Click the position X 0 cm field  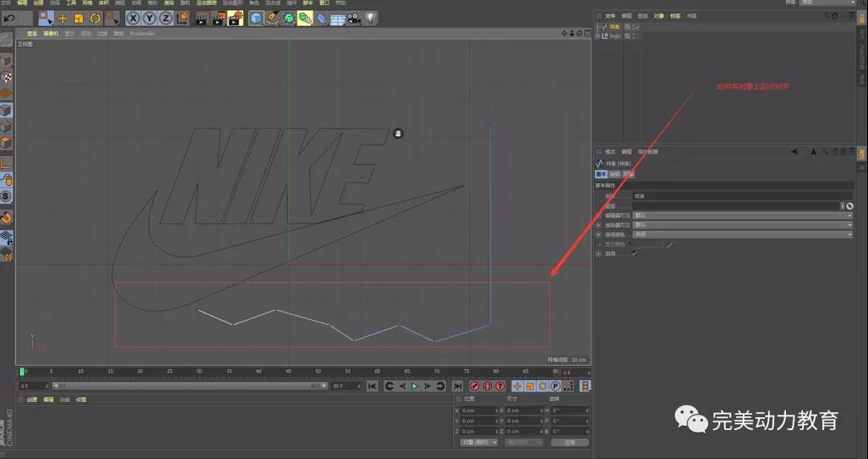(479, 411)
